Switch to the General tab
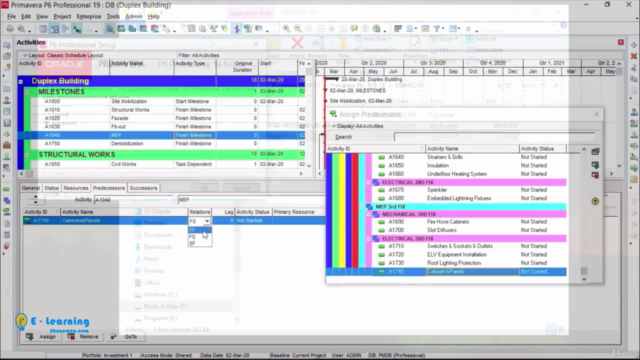Screen dimensions: 640x360 click(x=31, y=188)
